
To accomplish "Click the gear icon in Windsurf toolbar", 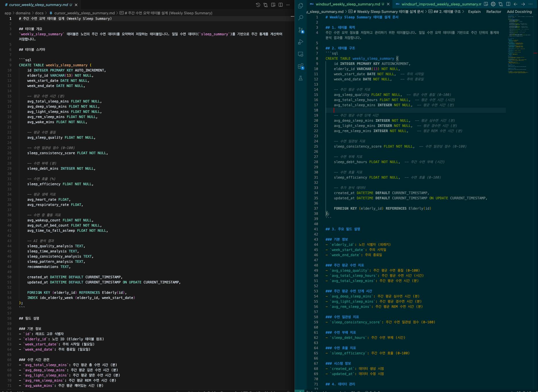I will (x=493, y=4).
